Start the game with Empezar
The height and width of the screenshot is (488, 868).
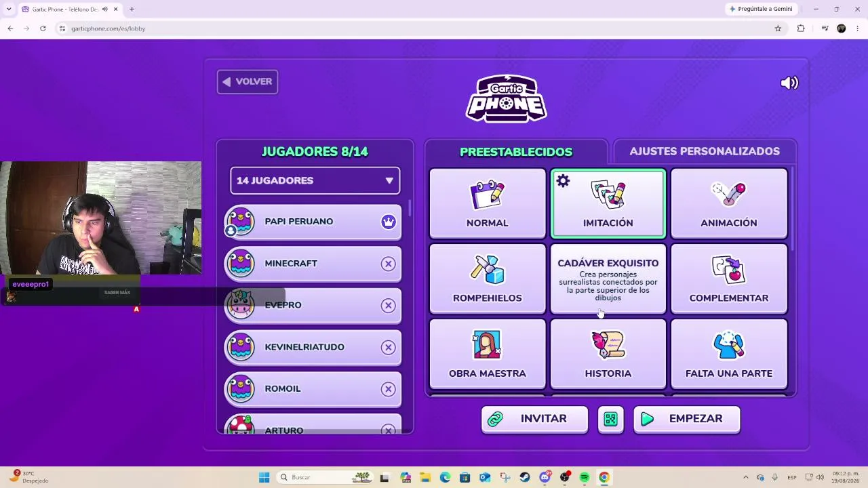point(686,419)
